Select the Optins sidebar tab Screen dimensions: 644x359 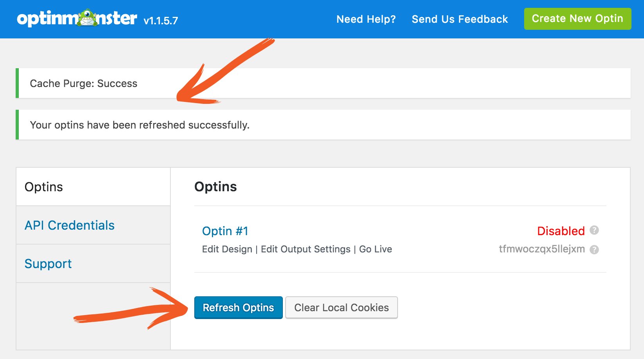coord(93,187)
